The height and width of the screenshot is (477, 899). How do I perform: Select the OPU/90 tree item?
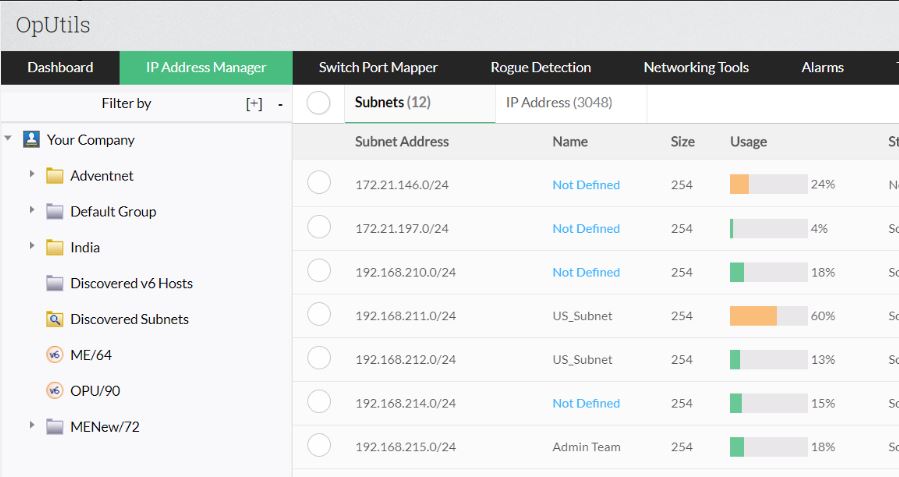(x=95, y=391)
